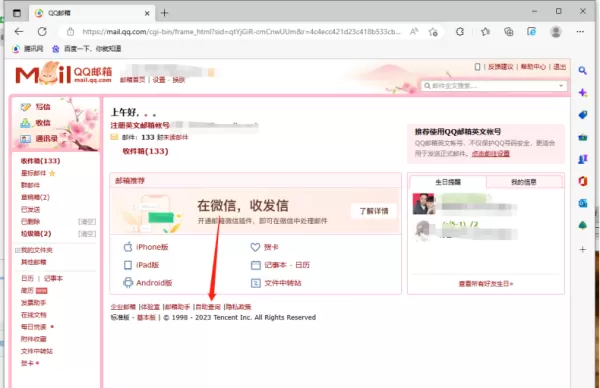The width and height of the screenshot is (600, 388).
Task: Click 注册英文邮箱帐号 link
Action: (140, 126)
